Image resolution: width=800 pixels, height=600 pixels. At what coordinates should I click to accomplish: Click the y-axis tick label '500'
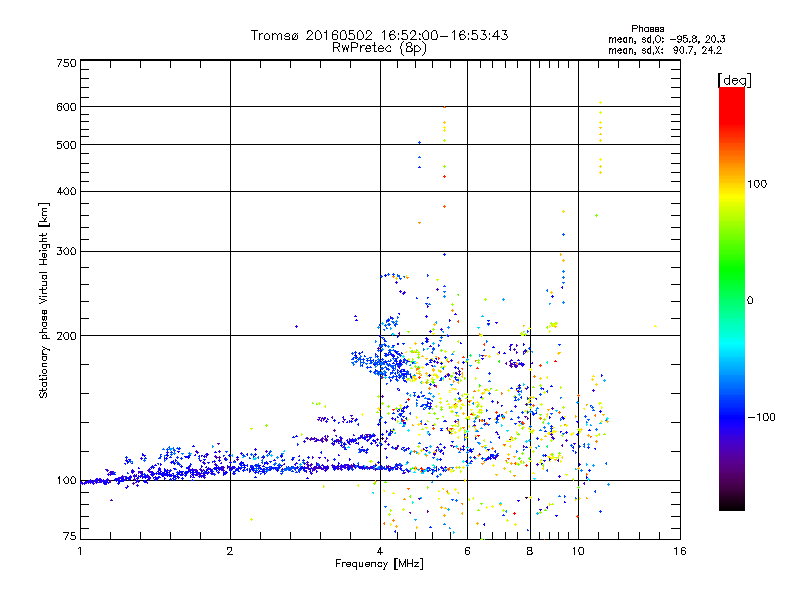click(x=67, y=145)
